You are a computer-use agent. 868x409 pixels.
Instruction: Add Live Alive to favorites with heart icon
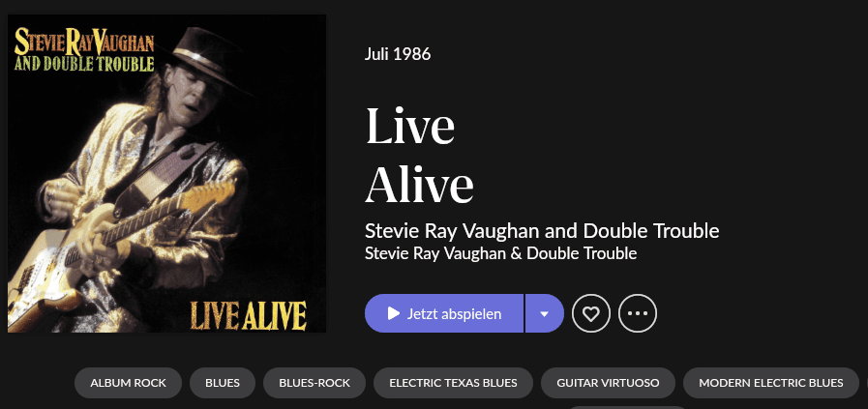pyautogui.click(x=590, y=314)
